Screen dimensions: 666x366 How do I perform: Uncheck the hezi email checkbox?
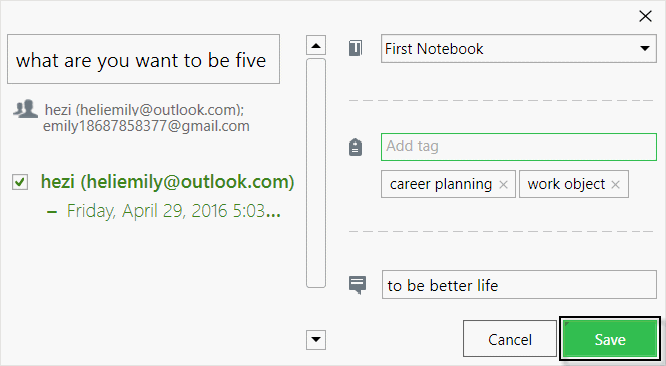point(20,182)
